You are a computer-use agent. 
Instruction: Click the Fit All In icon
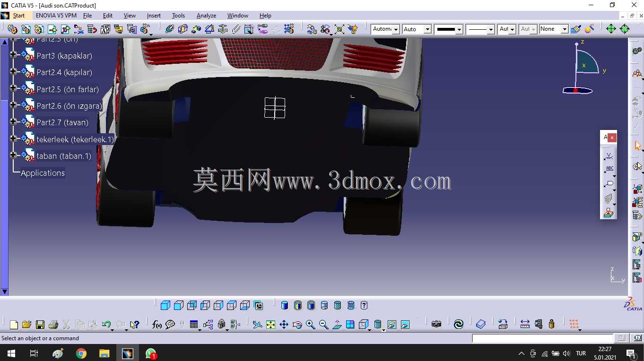tap(270, 325)
